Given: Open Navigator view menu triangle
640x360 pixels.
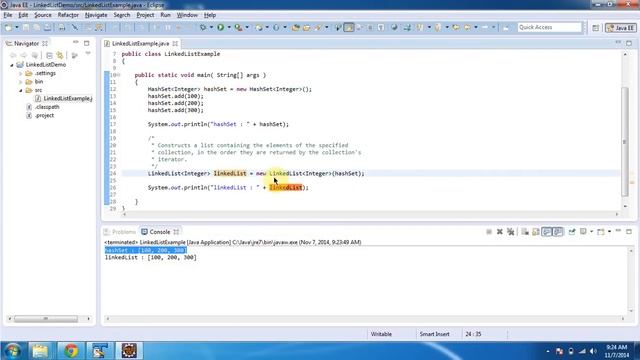Looking at the screenshot, I should tap(88, 53).
